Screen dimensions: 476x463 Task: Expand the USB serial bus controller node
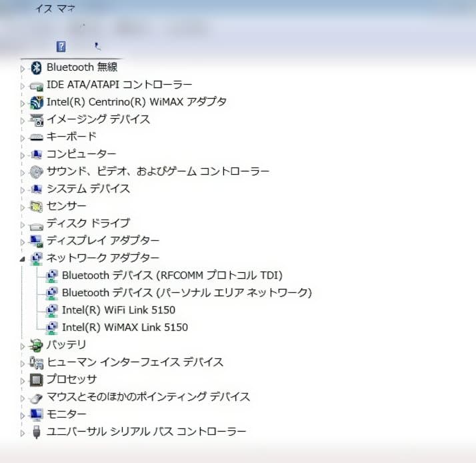23,433
